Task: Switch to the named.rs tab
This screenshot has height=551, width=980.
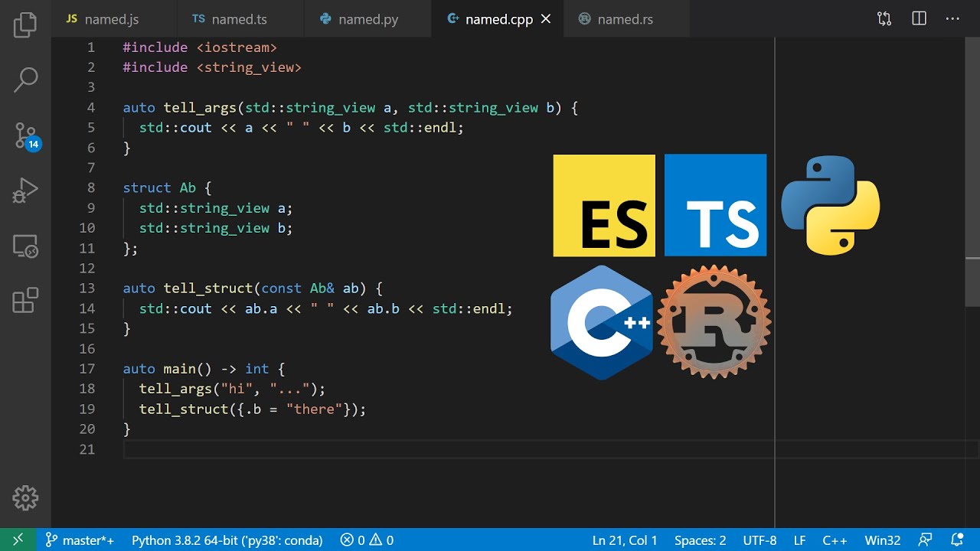Action: coord(626,19)
